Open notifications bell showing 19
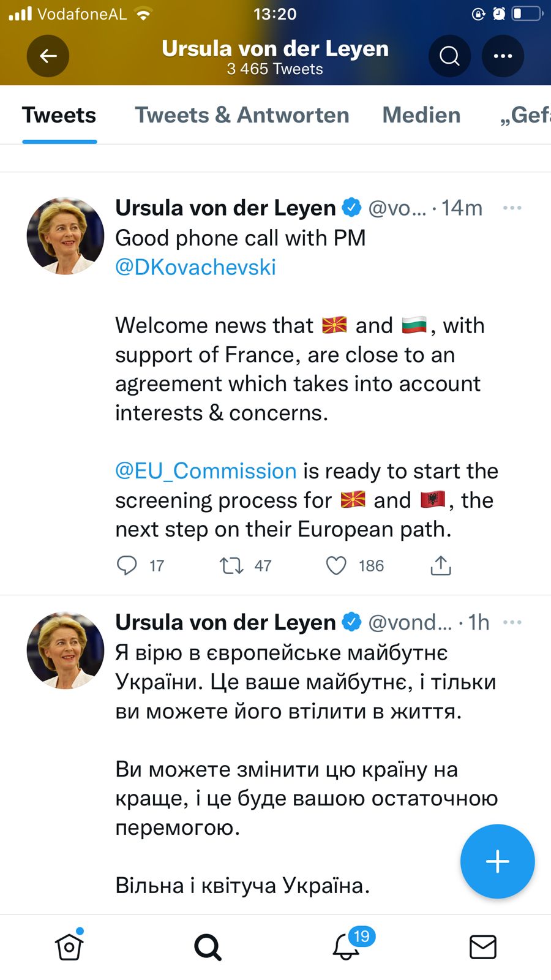Viewport: 551px width, 980px height. 346,947
